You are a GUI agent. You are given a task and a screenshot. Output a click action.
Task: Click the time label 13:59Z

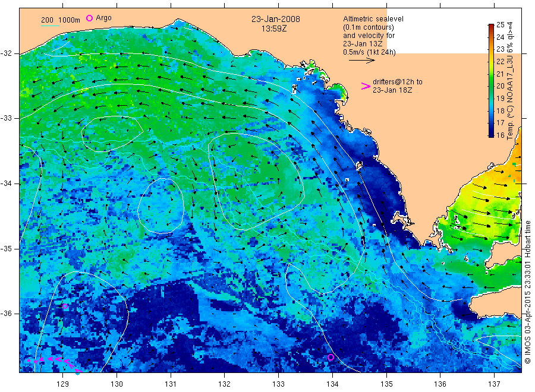(x=274, y=29)
